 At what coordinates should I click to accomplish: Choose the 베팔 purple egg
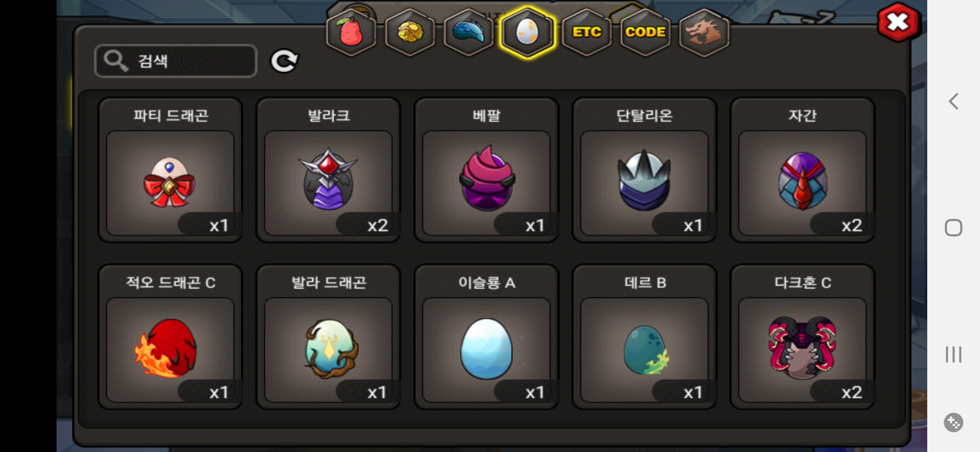coord(486,170)
